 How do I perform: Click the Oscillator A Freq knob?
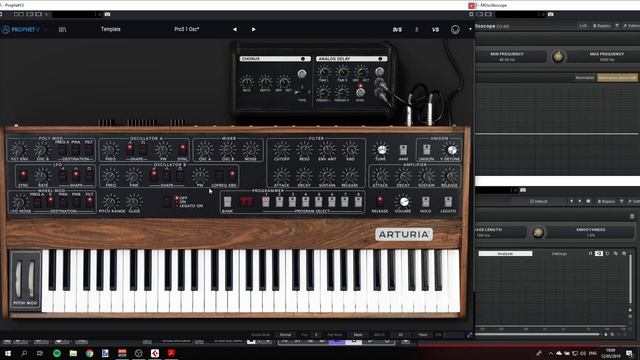[x=110, y=149]
